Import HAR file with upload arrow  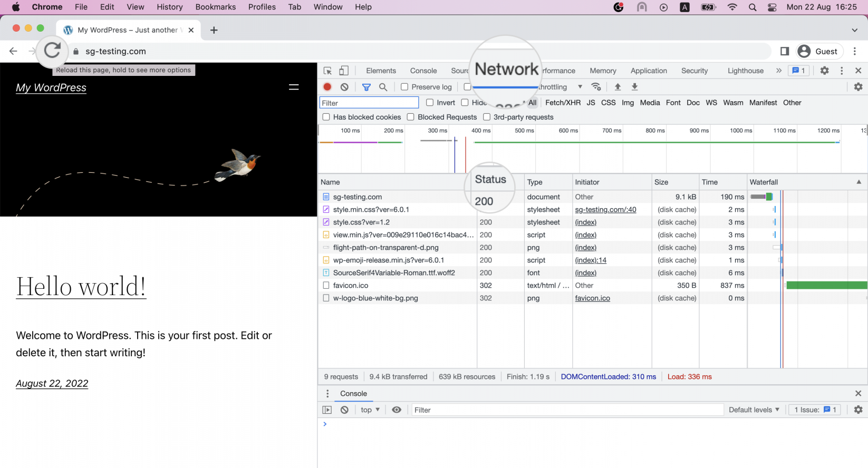tap(618, 87)
